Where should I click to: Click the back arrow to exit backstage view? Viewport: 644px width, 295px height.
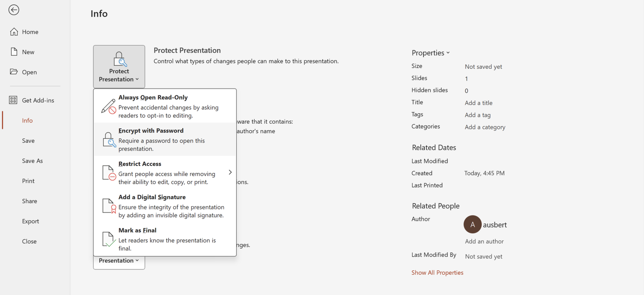pyautogui.click(x=13, y=10)
